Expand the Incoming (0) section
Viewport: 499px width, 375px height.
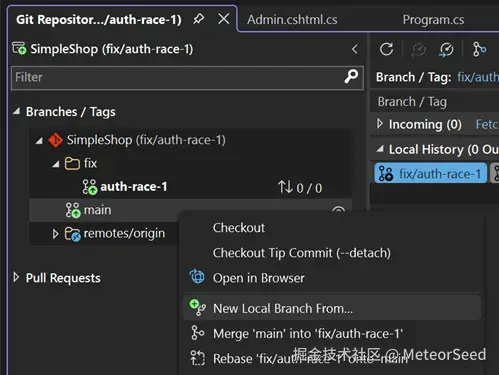tap(380, 124)
